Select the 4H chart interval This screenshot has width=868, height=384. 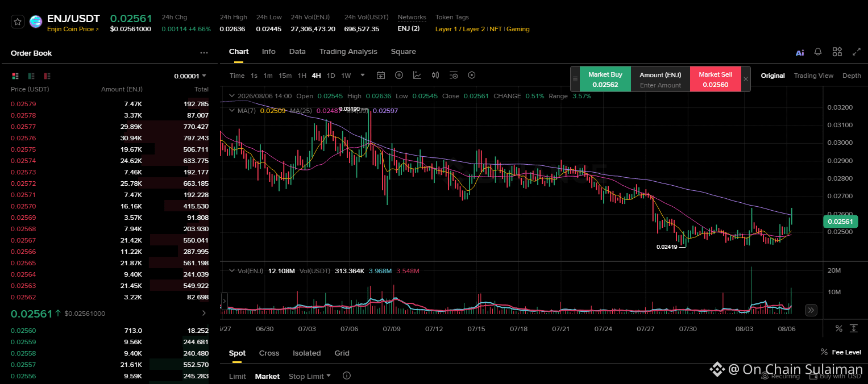pos(316,76)
